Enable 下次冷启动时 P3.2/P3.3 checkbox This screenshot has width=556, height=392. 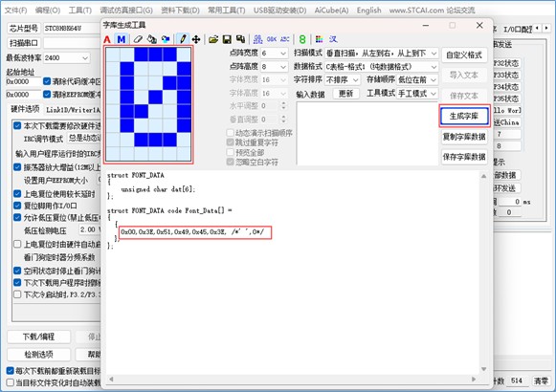(17, 294)
